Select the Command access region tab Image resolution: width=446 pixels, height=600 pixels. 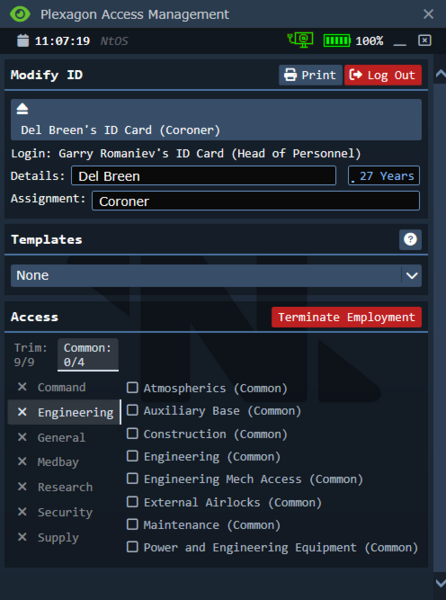tap(62, 387)
